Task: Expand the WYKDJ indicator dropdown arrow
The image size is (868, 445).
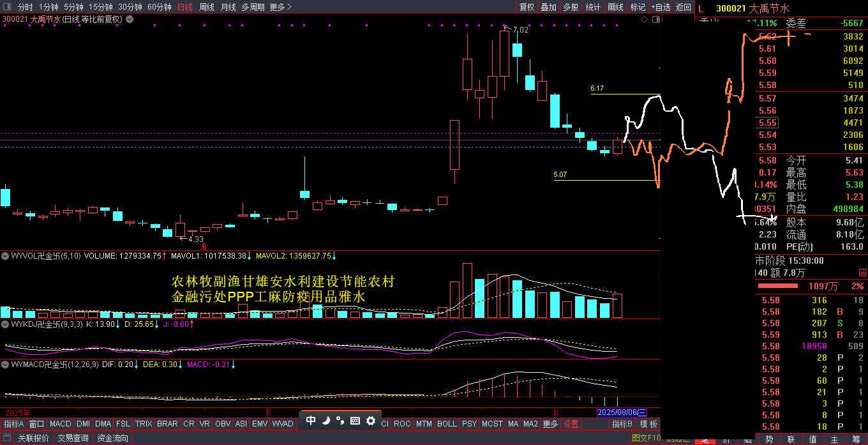Action: point(5,324)
